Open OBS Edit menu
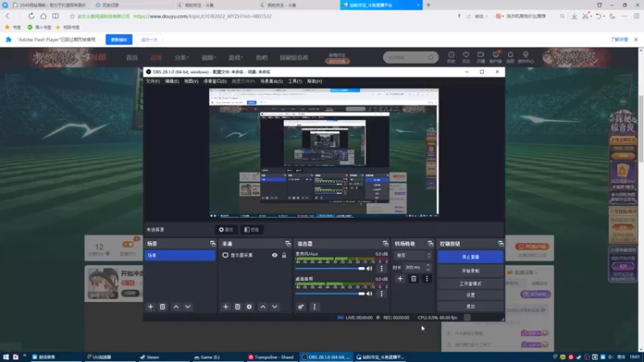Screen dimensions: 644x362 [171, 81]
